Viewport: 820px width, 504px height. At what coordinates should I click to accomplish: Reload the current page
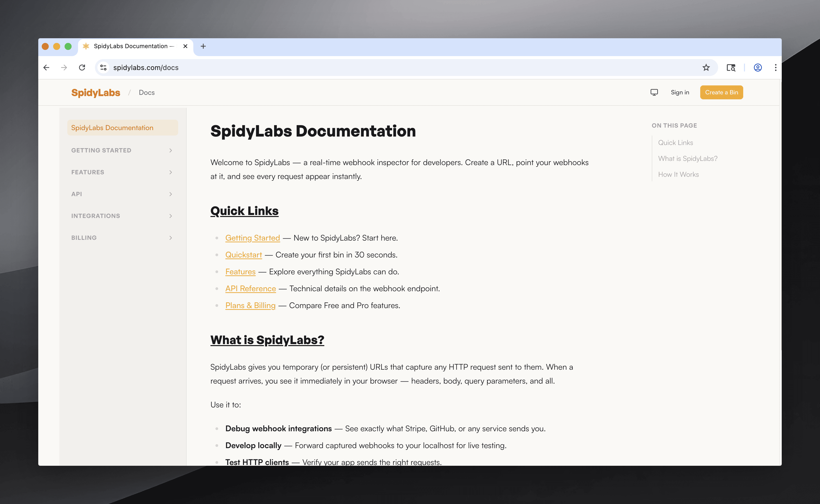82,67
